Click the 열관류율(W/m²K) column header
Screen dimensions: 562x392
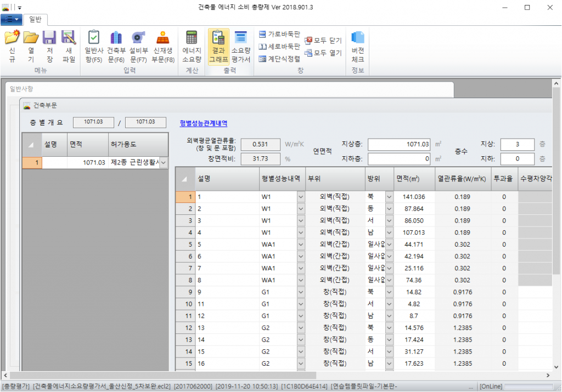click(x=463, y=179)
